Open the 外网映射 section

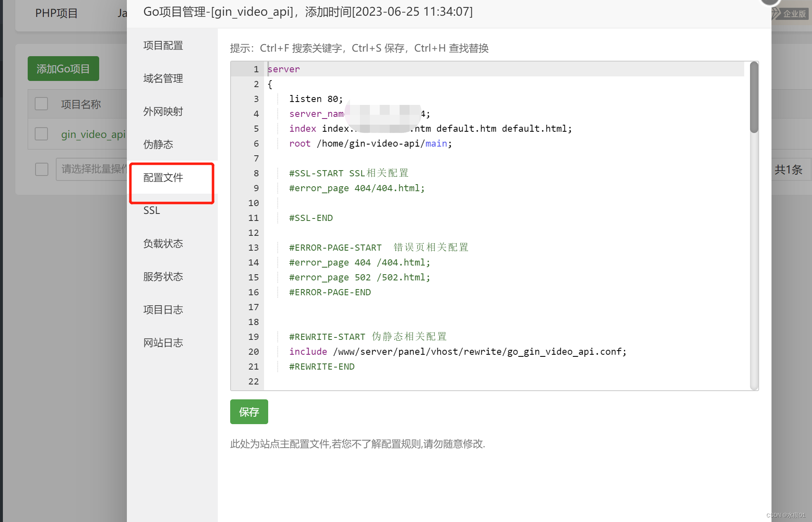point(163,112)
